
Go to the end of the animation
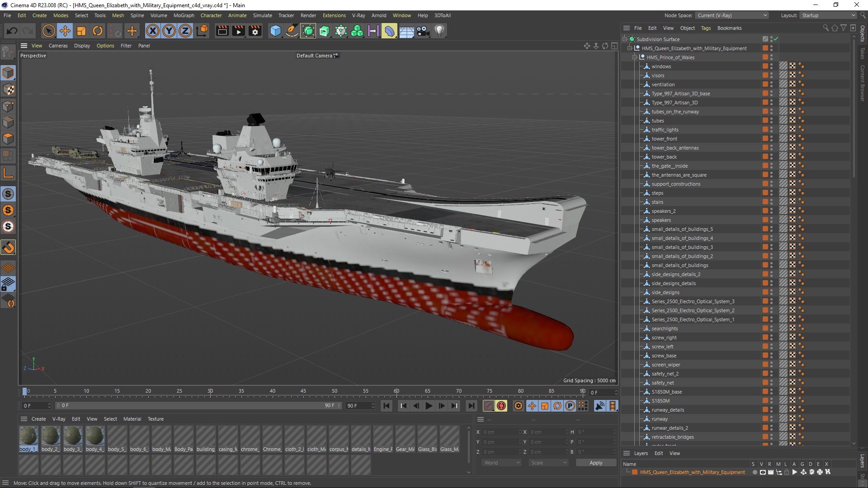click(471, 406)
